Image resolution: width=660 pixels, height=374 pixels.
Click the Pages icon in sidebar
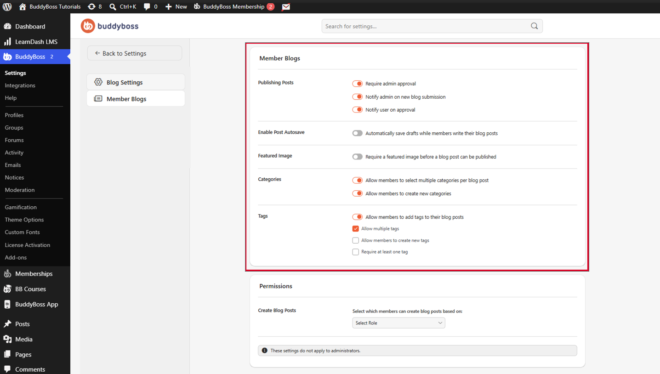tap(8, 354)
